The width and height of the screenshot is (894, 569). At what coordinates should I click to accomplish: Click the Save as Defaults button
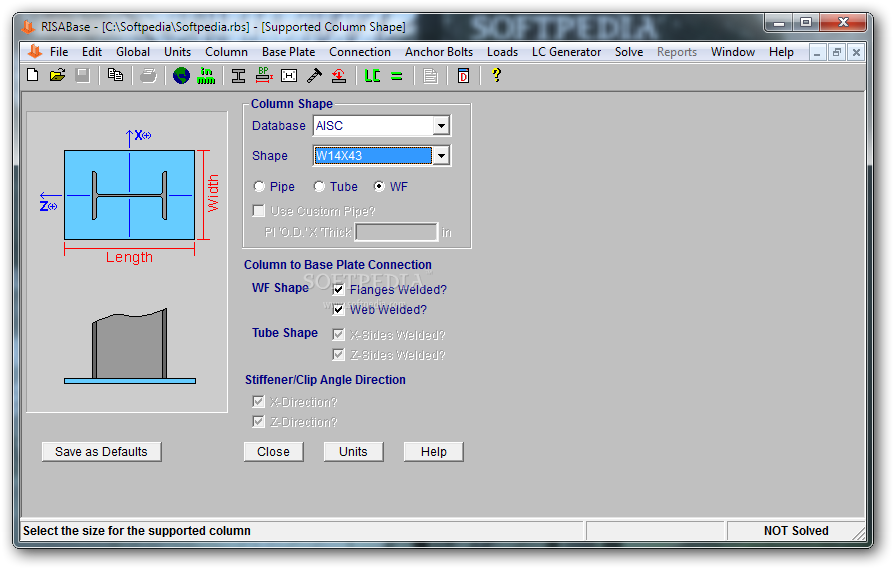(x=101, y=452)
